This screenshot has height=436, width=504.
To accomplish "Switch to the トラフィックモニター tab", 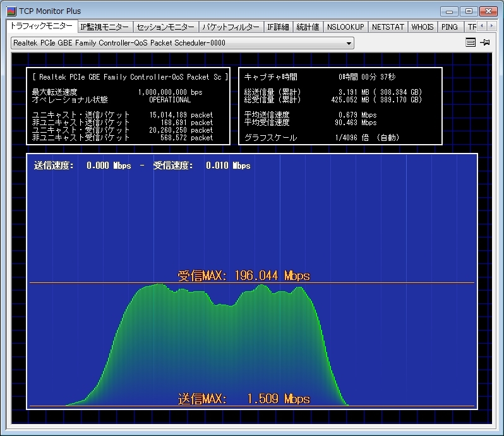I will (x=41, y=27).
